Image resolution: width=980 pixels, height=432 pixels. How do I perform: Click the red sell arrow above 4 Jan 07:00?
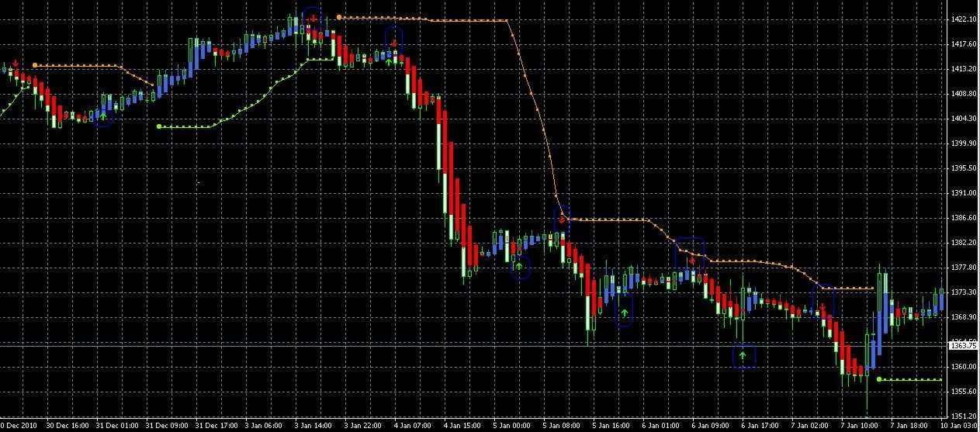point(395,42)
